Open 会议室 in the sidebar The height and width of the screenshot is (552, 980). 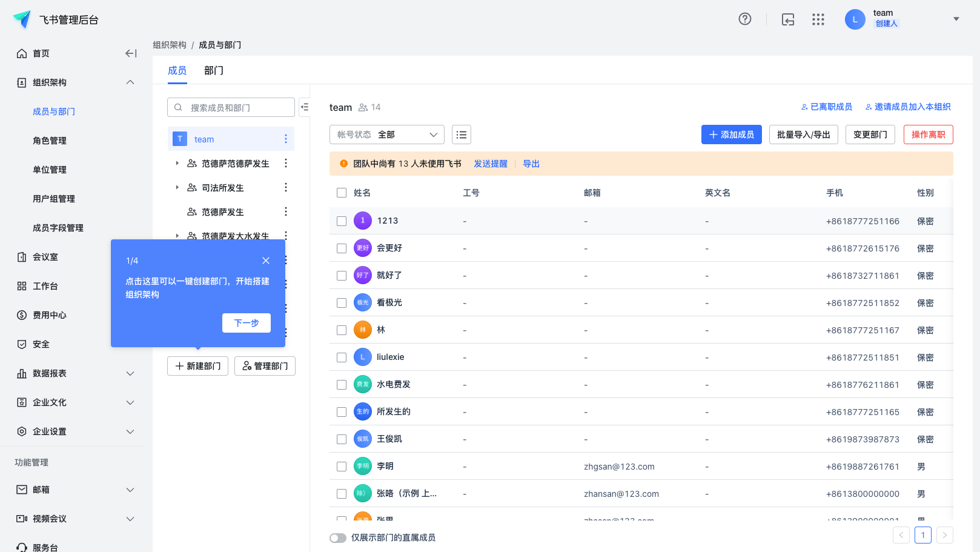pos(45,257)
